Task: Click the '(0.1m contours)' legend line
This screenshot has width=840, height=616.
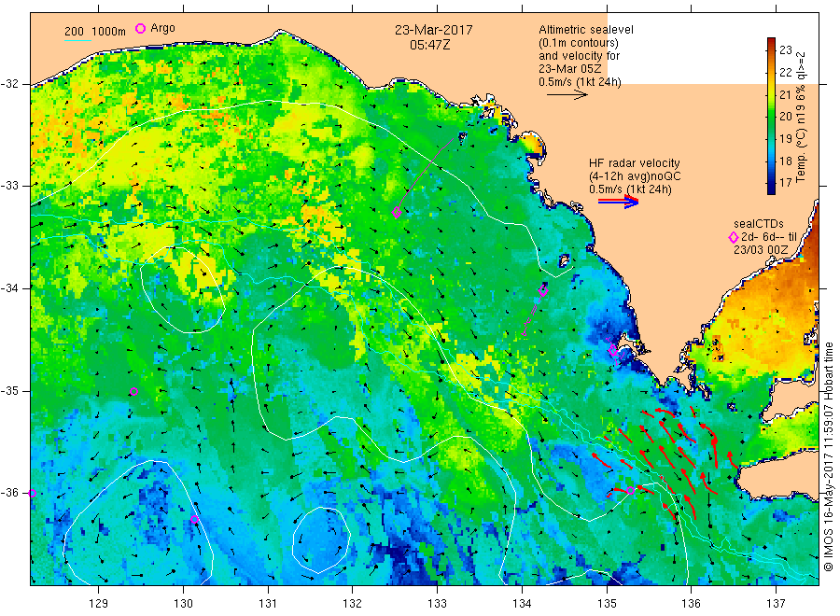Action: coord(579,43)
